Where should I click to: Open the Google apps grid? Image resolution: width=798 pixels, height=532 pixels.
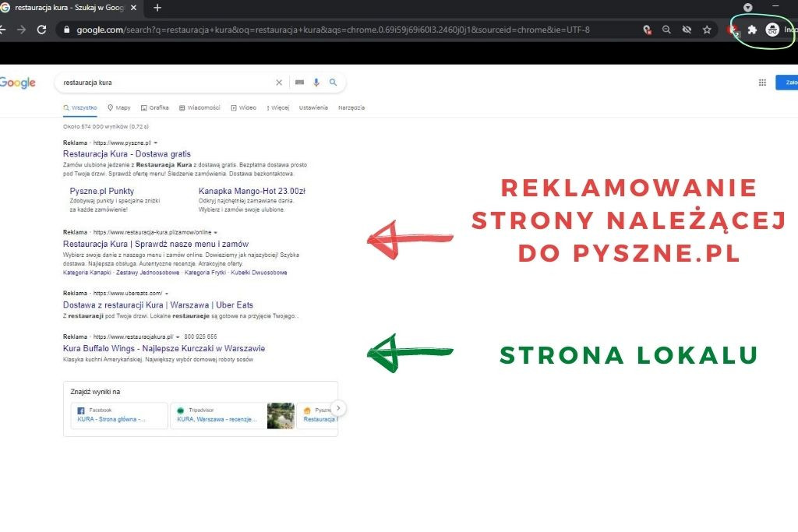point(762,83)
